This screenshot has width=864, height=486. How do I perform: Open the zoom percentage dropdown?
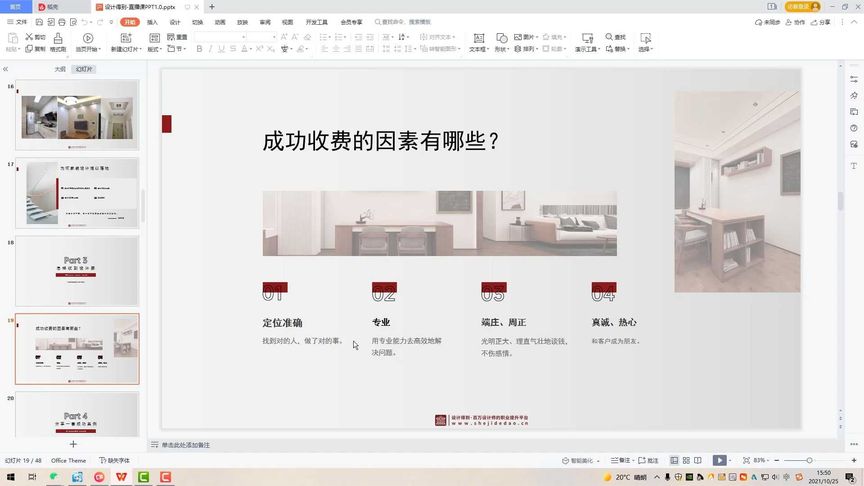760,460
